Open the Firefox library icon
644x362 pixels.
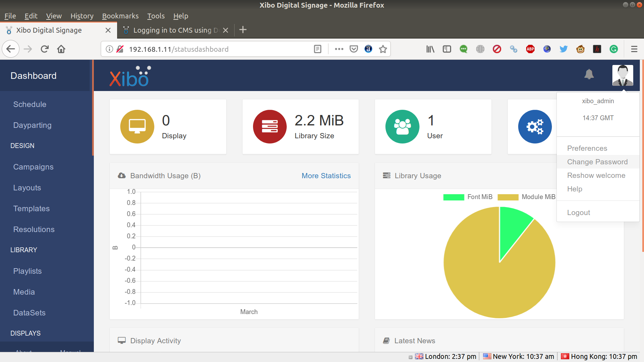pyautogui.click(x=430, y=49)
